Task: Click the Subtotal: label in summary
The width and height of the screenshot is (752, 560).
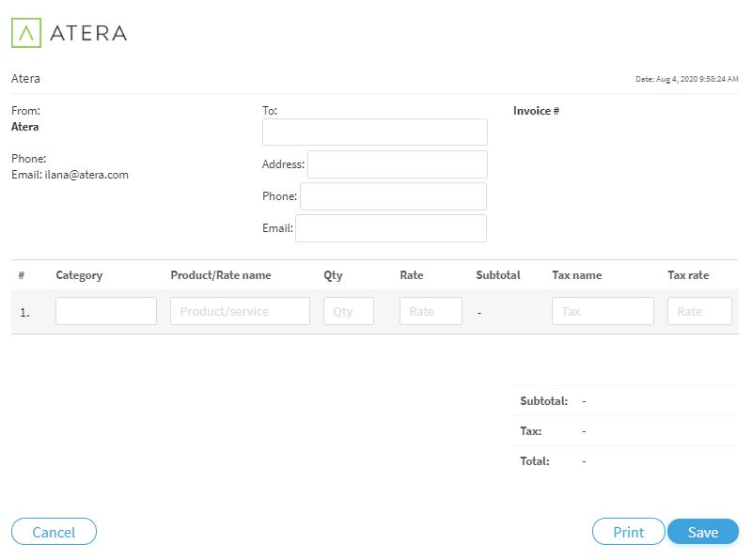Action: [544, 401]
